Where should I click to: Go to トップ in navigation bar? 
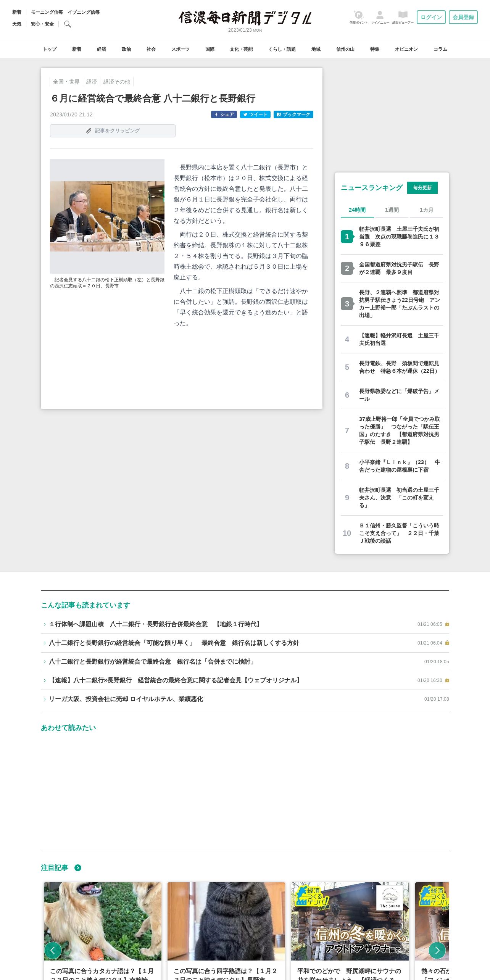(x=50, y=49)
